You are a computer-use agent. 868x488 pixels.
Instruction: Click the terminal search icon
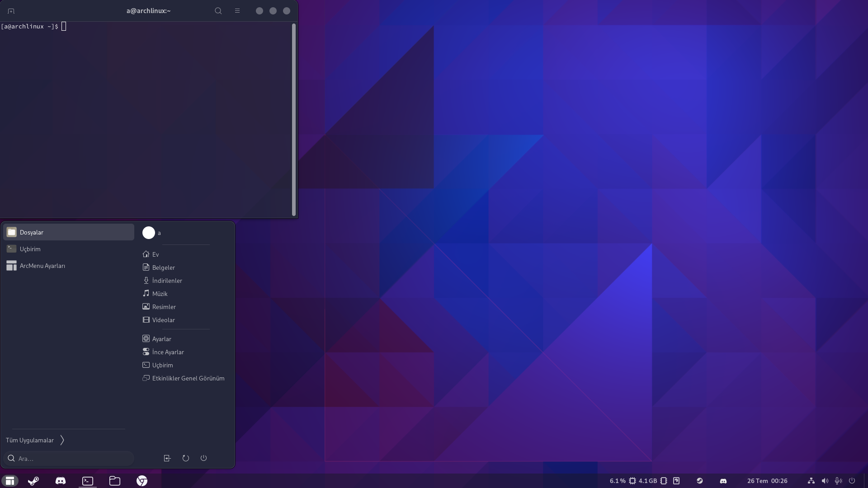[218, 11]
